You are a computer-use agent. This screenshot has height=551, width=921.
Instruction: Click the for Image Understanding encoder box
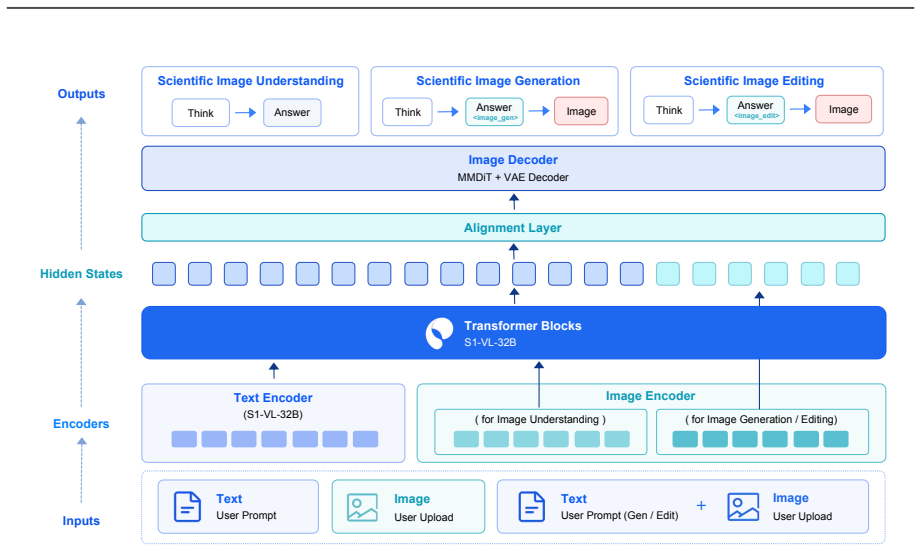pyautogui.click(x=540, y=432)
